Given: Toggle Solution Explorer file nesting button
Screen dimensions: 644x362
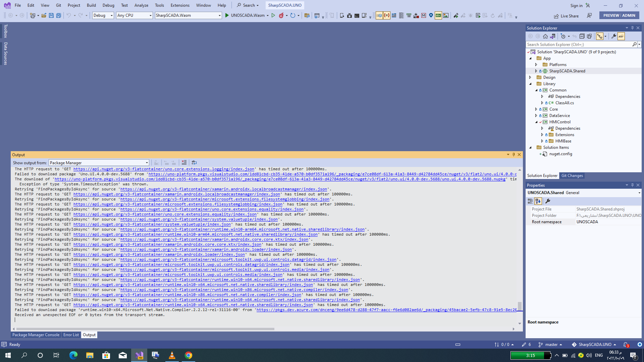Looking at the screenshot, I should [x=600, y=36].
